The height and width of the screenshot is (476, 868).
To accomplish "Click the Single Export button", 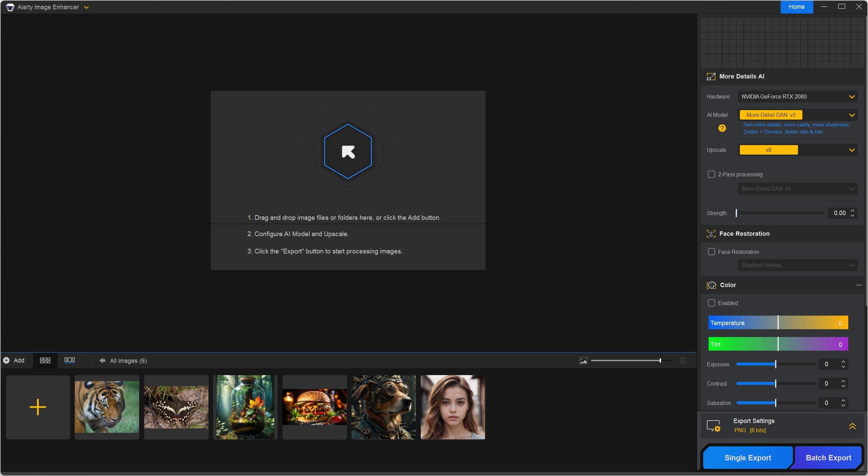I will (x=747, y=458).
